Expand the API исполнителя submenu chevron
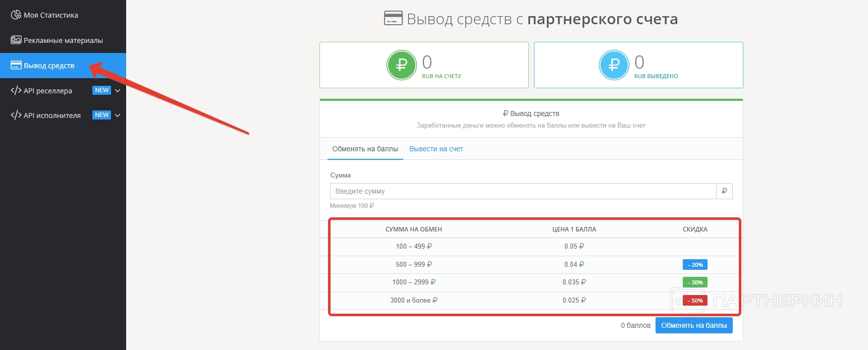868x350 pixels. pos(118,115)
